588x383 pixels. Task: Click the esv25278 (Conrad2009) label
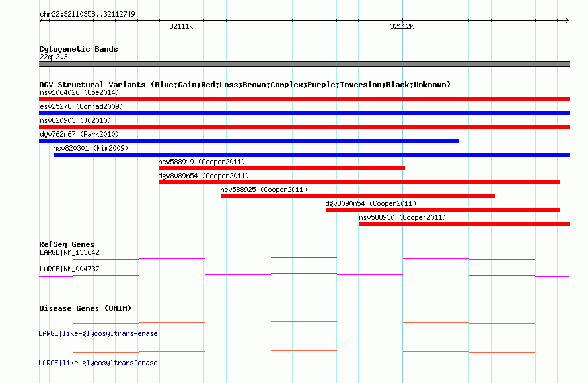click(x=81, y=106)
